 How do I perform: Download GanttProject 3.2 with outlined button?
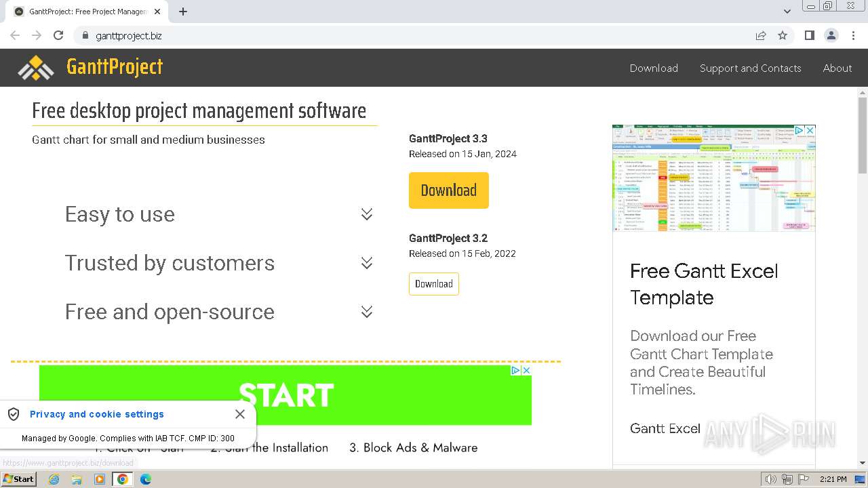coord(434,284)
